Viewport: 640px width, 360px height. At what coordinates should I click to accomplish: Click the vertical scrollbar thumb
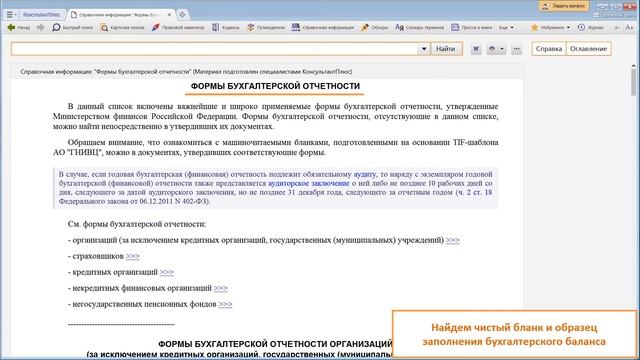pos(633,82)
